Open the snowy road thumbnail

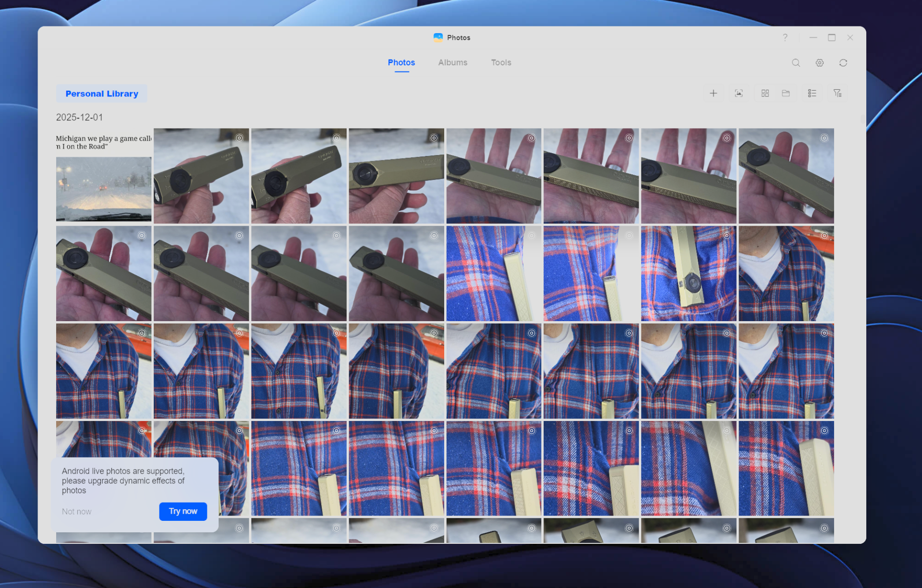tap(104, 189)
